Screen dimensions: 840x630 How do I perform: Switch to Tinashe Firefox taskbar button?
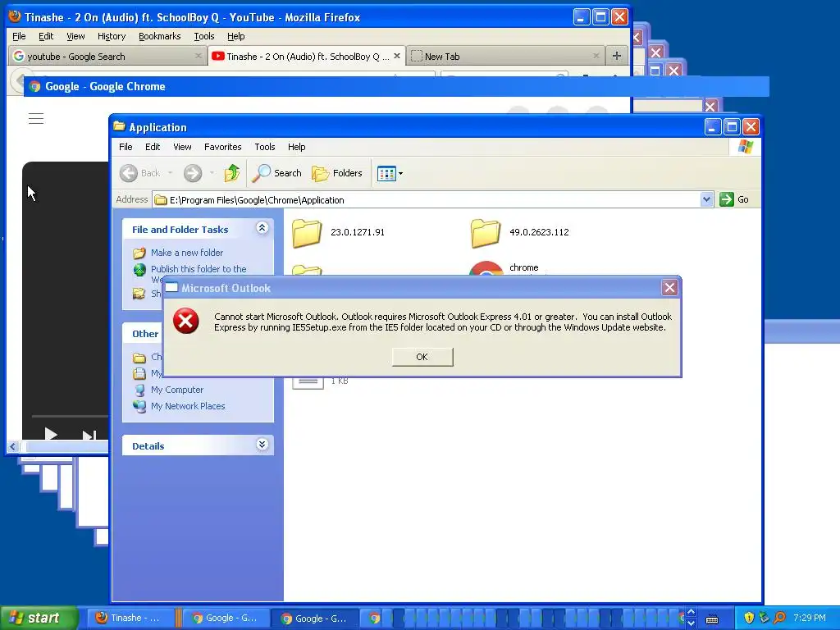click(131, 618)
